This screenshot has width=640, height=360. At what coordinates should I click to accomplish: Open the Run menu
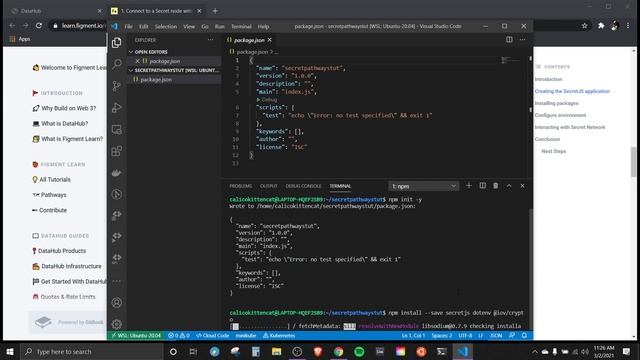click(x=220, y=26)
